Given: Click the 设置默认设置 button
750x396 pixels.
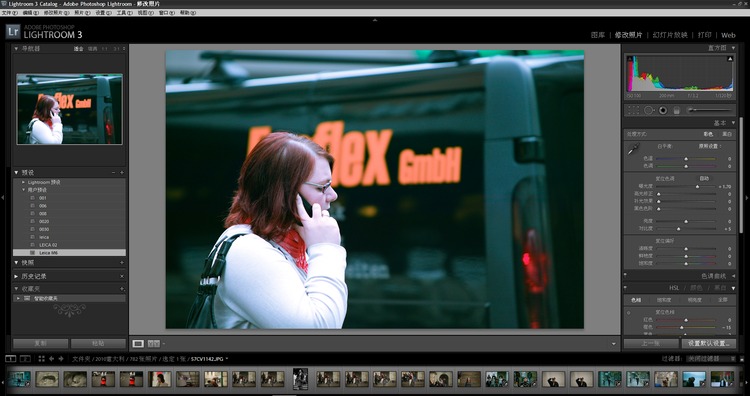Looking at the screenshot, I should [708, 343].
